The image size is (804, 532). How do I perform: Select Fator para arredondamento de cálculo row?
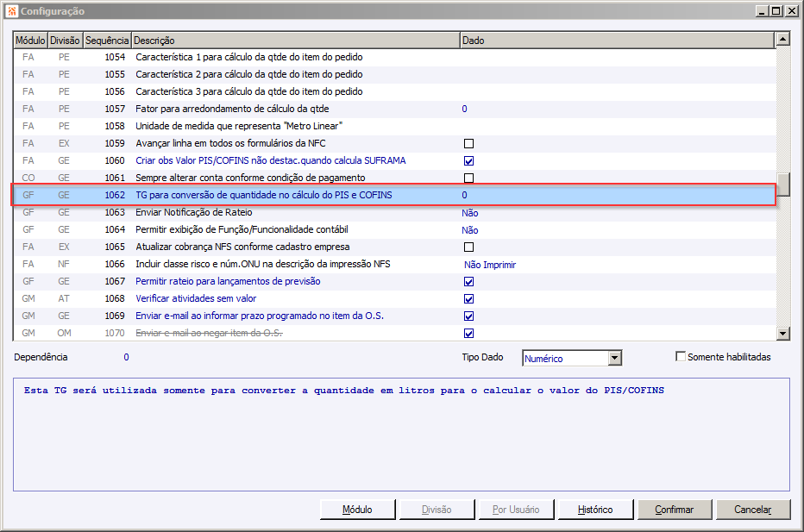point(393,110)
